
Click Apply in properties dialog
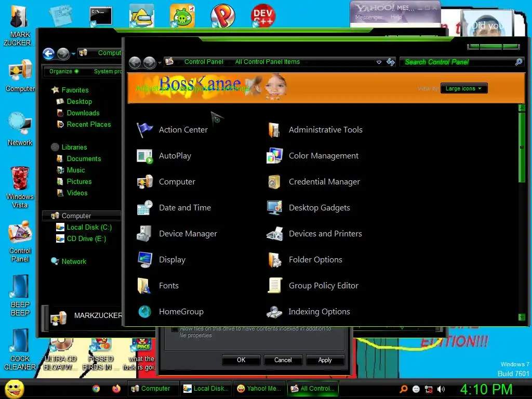(x=325, y=360)
